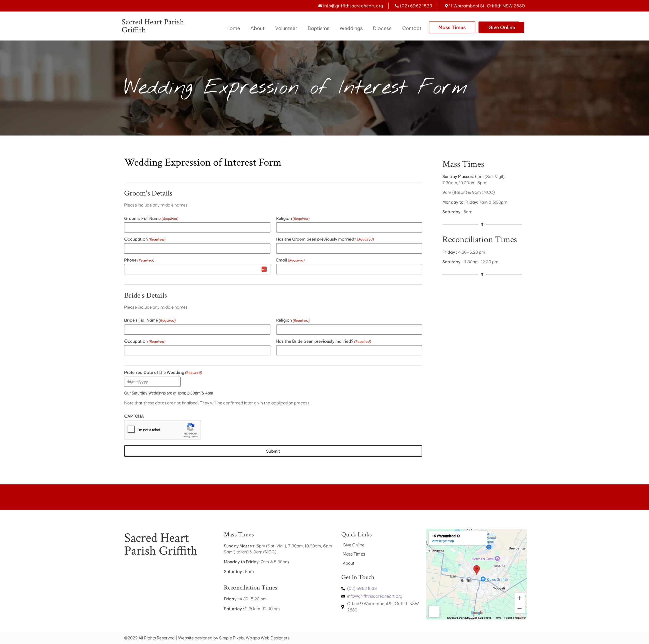Click into the Groom's Full Name field
Screen dimensions: 649x644
tap(197, 227)
